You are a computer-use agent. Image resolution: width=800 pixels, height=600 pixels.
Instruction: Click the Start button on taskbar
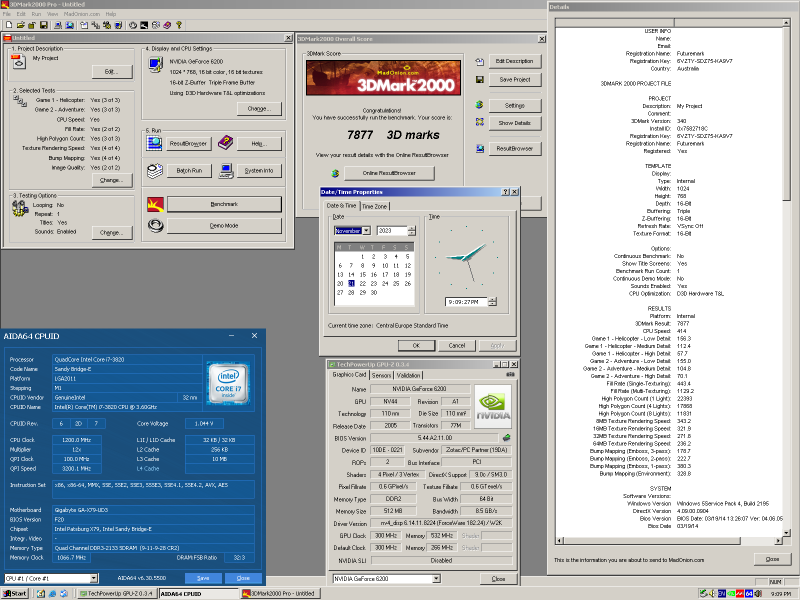point(15,593)
